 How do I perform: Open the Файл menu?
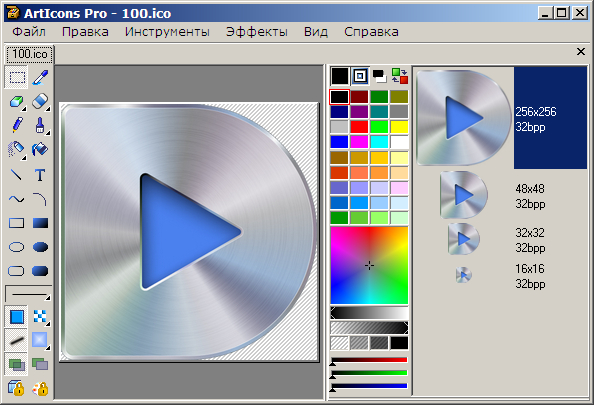point(29,32)
